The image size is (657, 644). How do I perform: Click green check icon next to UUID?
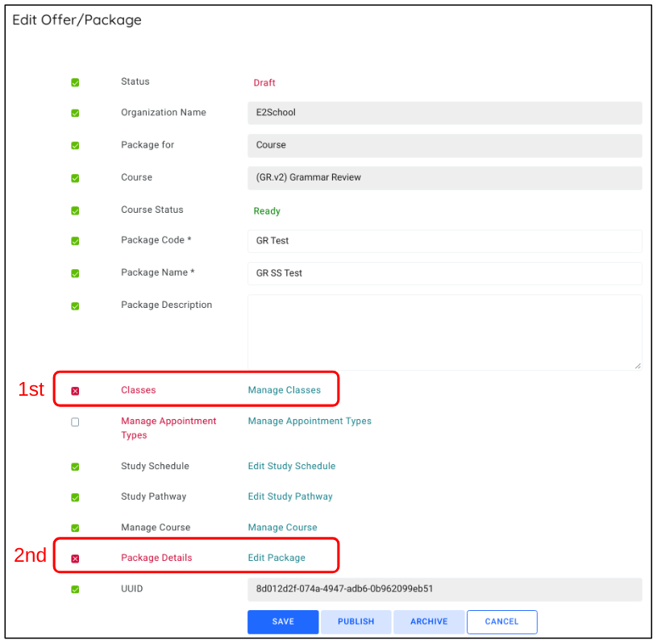click(x=75, y=589)
